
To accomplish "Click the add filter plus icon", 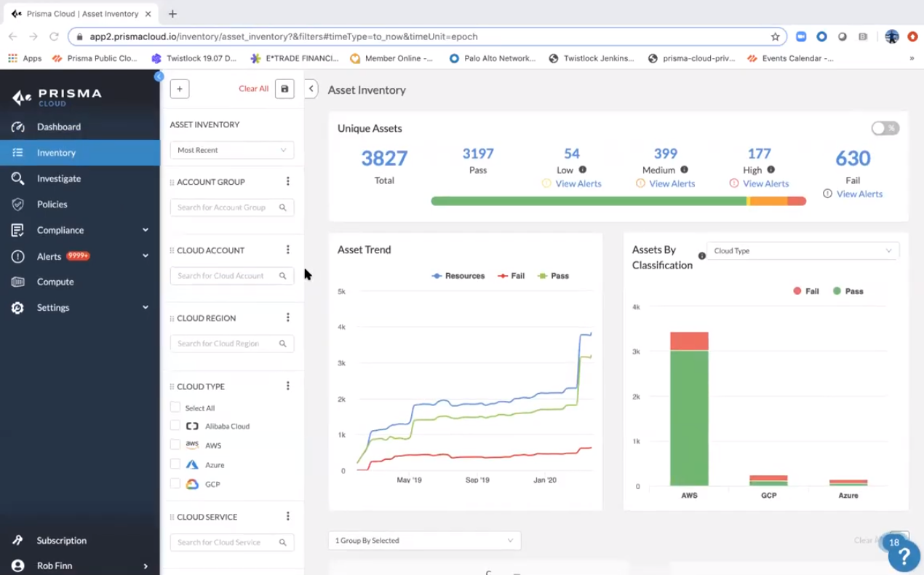I will (179, 89).
